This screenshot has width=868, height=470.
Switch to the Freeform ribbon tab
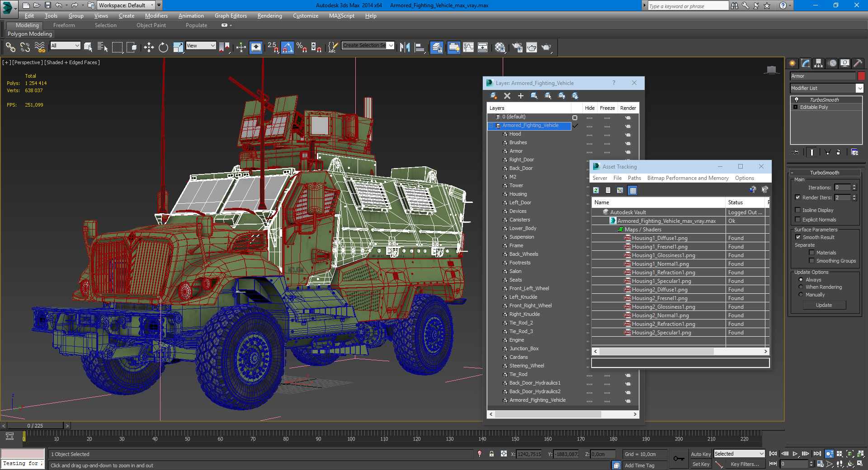point(64,25)
